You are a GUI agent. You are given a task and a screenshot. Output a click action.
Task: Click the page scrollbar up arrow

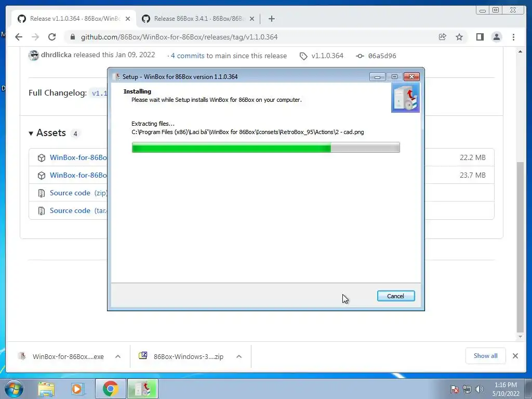(x=520, y=51)
